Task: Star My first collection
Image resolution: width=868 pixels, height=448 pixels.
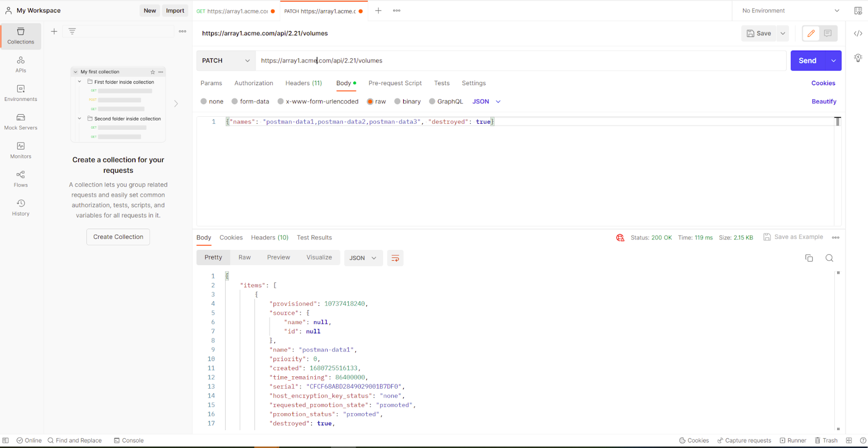Action: click(153, 72)
